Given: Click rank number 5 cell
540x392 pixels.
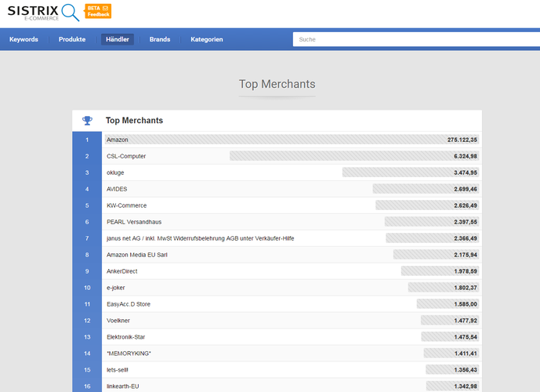Looking at the screenshot, I should coord(87,205).
